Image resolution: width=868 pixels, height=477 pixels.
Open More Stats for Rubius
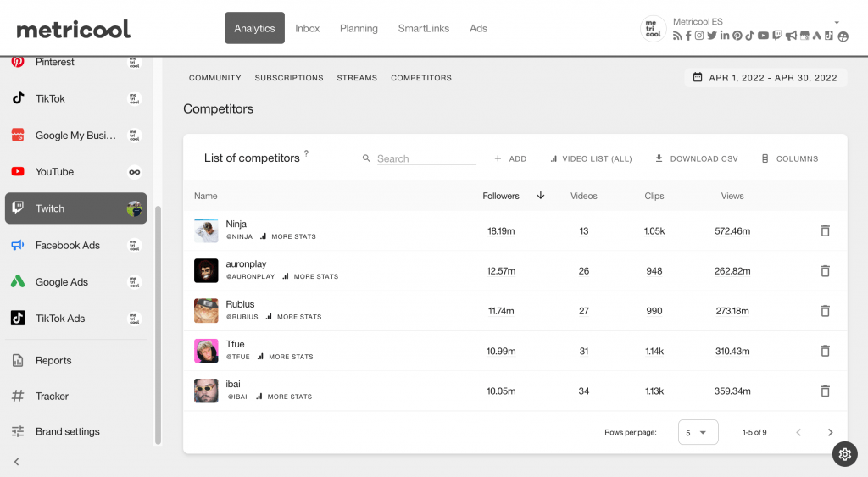point(293,317)
